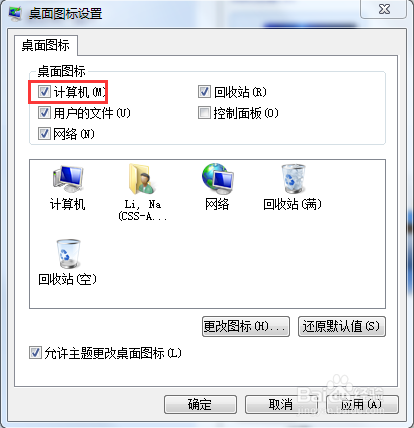Image resolution: width=414 pixels, height=428 pixels.
Task: Click the 取消 cancel button
Action: coord(281,405)
